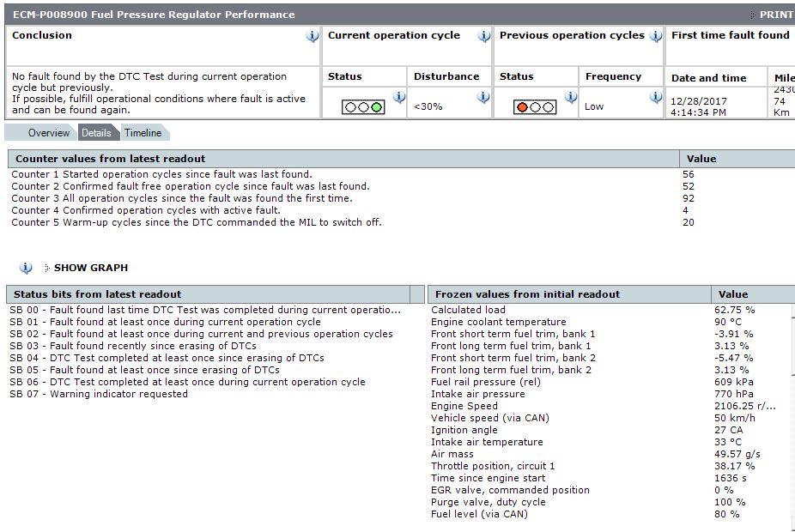Image resolution: width=795 pixels, height=532 pixels.
Task: Click info icon next to Previous operation cycles
Action: tap(656, 36)
